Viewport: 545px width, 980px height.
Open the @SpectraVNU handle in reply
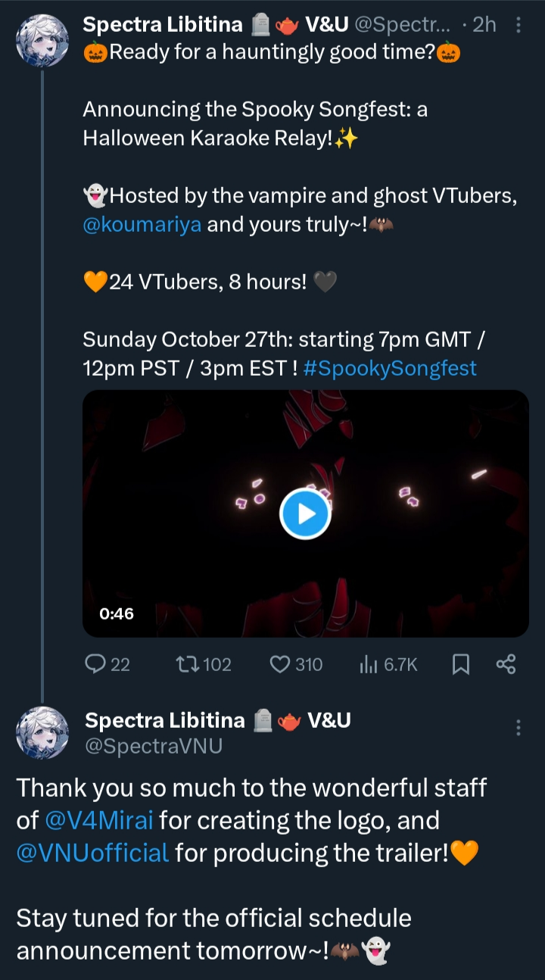point(154,746)
